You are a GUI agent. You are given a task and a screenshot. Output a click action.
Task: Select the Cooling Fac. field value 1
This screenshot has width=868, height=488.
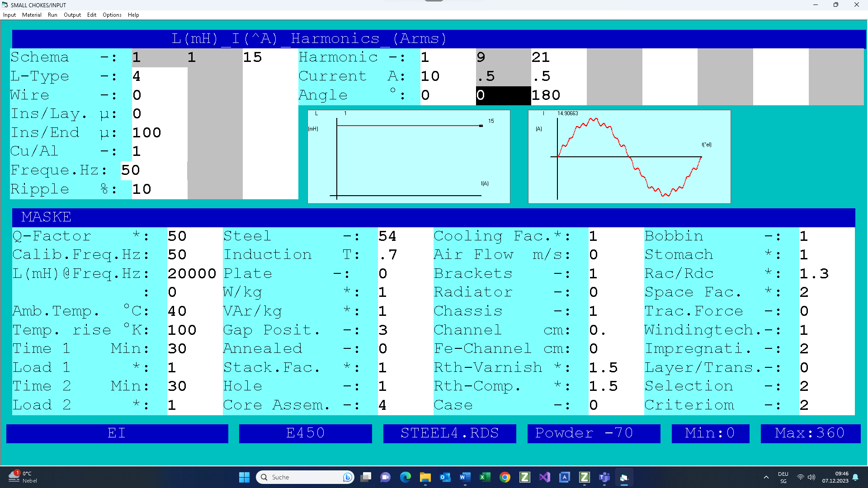point(616,236)
